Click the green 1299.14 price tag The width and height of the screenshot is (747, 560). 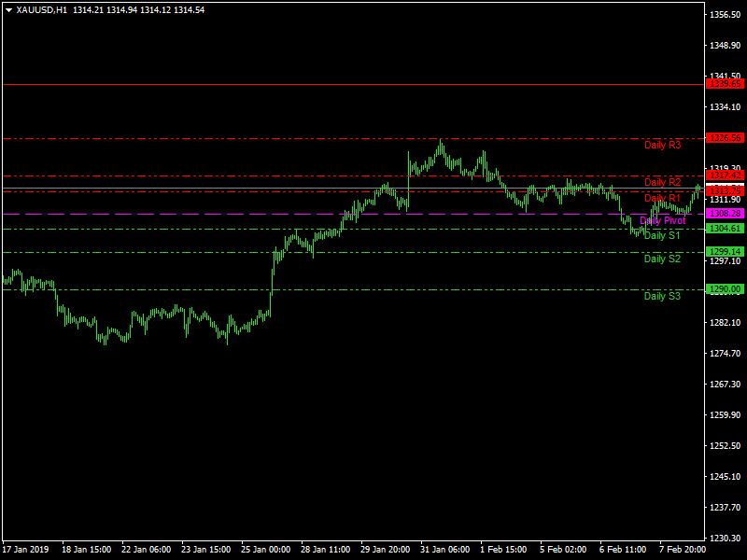725,252
